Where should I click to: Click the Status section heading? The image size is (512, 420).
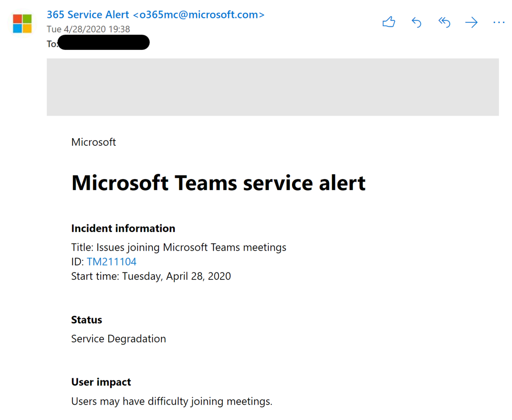[x=87, y=320]
